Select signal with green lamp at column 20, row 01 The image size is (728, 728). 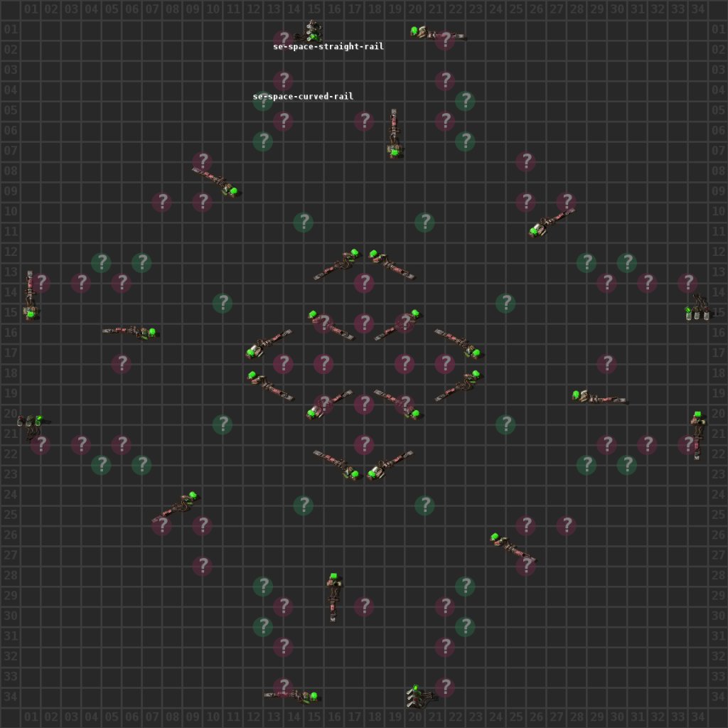click(x=438, y=33)
